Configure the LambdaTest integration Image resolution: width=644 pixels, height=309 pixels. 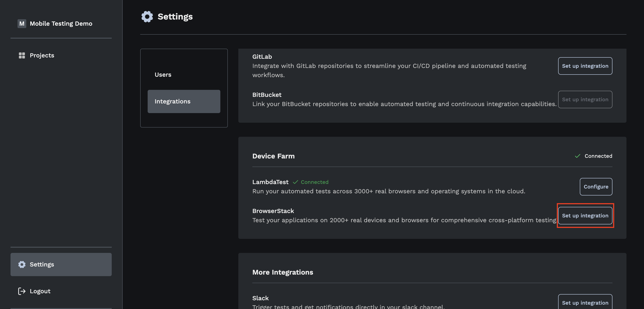(596, 187)
